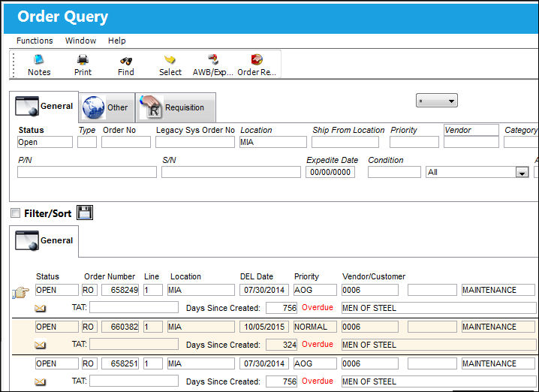
Task: Click TAT field for order 658249
Action: (134, 307)
